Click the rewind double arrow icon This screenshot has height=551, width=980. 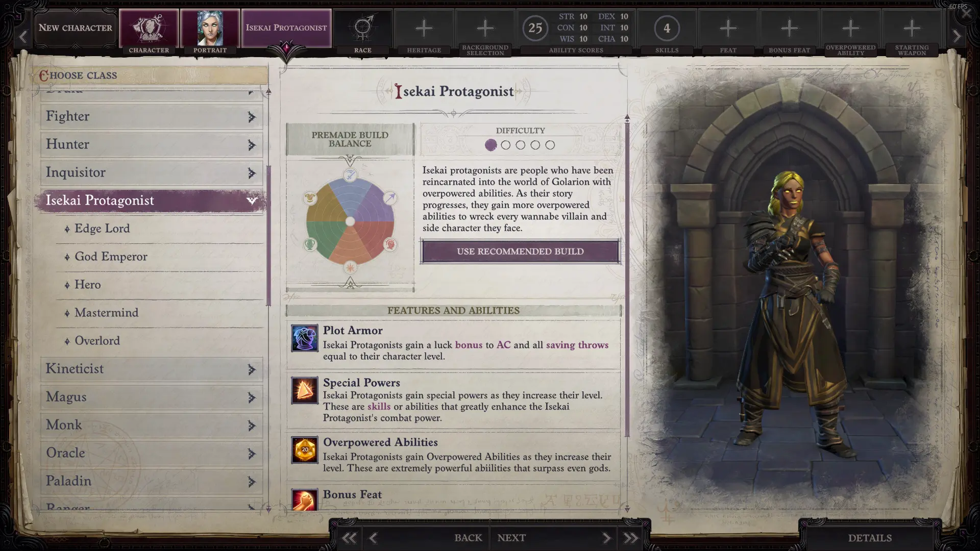tap(349, 538)
